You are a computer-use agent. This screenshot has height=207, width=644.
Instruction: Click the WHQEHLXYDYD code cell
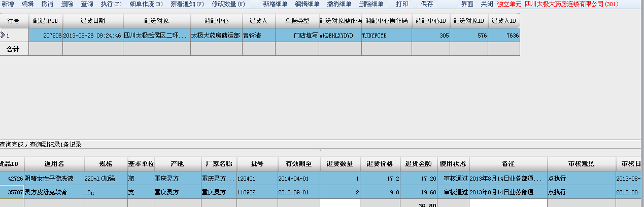(x=340, y=36)
